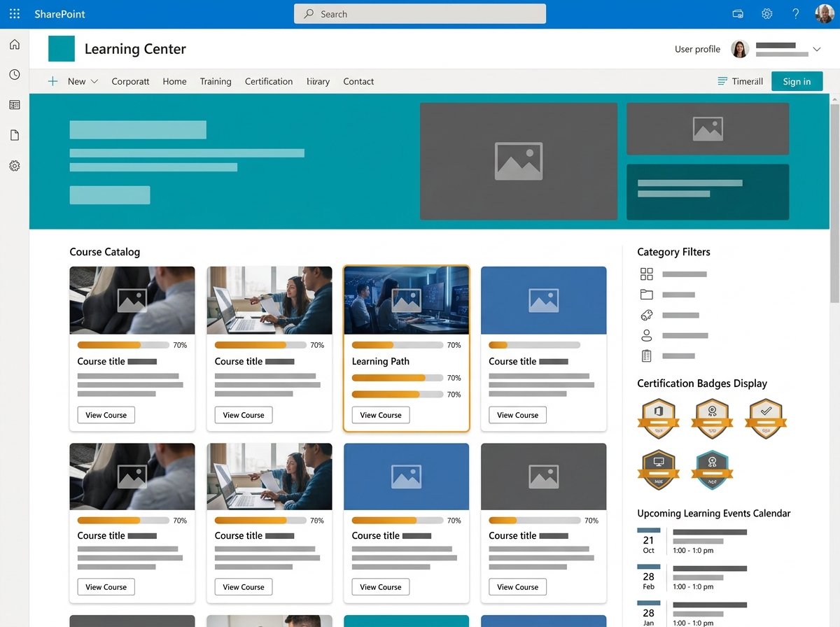Open the SharePoint app launcher waffle
The width and height of the screenshot is (840, 627).
point(15,14)
